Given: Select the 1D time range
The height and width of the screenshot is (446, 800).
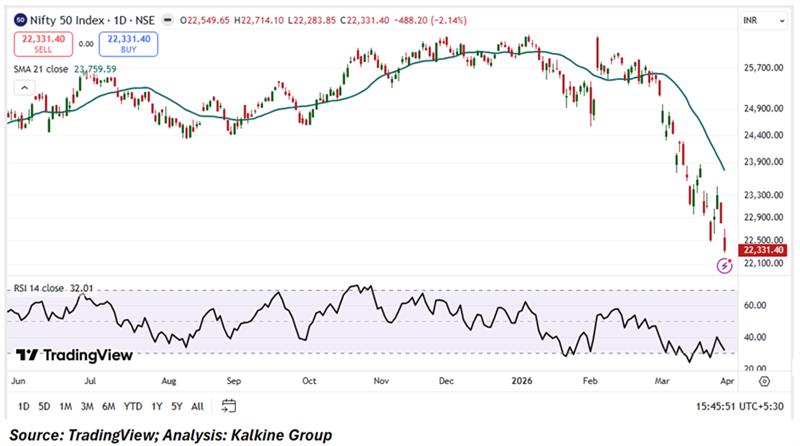Looking at the screenshot, I should click(x=24, y=406).
